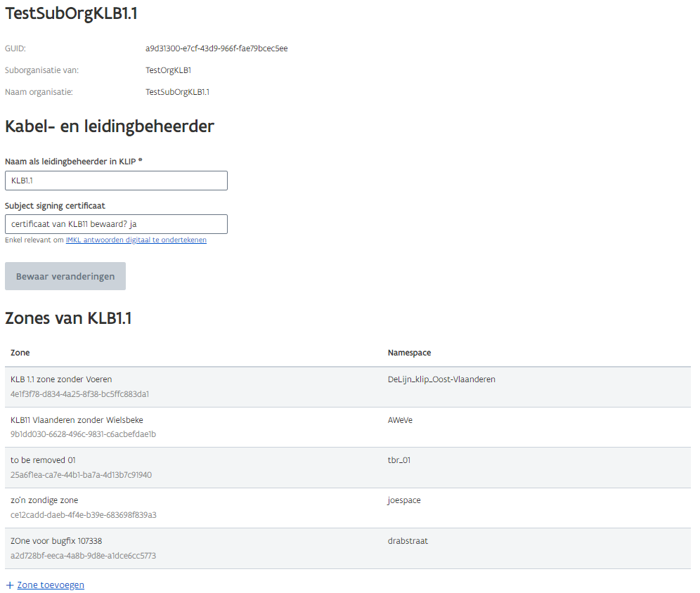This screenshot has width=700, height=593.
Task: Open zone KLB 1.1 zone zonder Voeren
Action: [x=60, y=379]
